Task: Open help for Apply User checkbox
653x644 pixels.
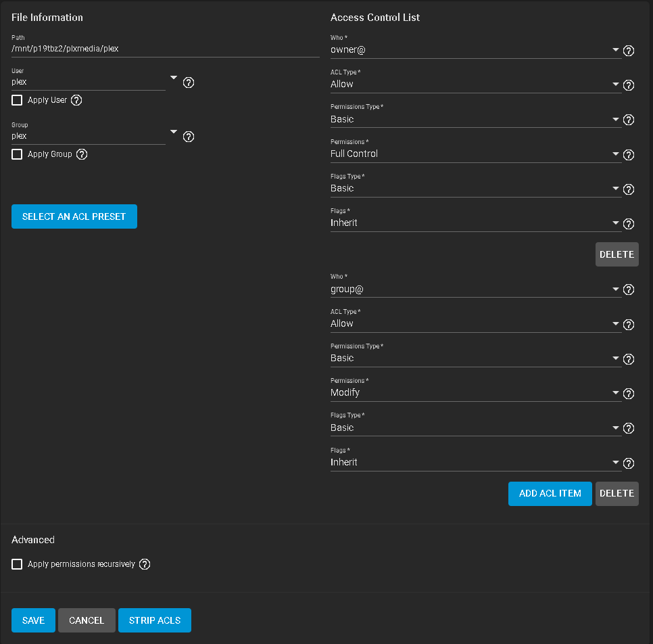Action: pos(76,100)
